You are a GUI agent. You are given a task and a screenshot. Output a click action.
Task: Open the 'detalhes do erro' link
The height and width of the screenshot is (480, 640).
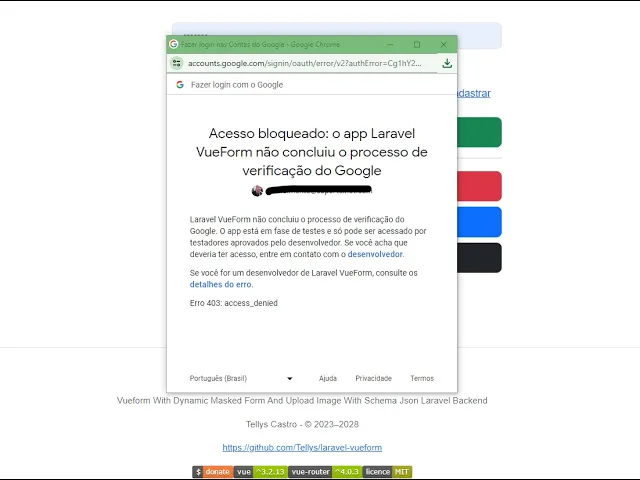pyautogui.click(x=221, y=284)
